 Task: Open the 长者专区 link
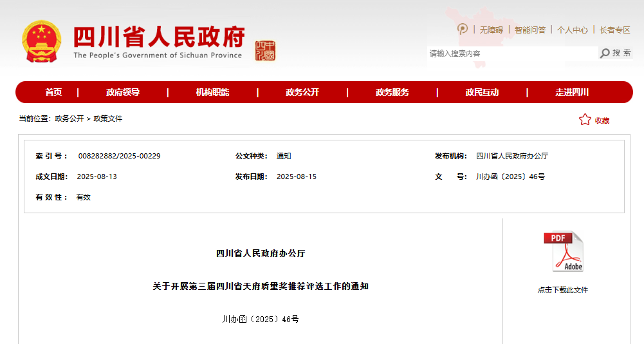click(x=615, y=30)
